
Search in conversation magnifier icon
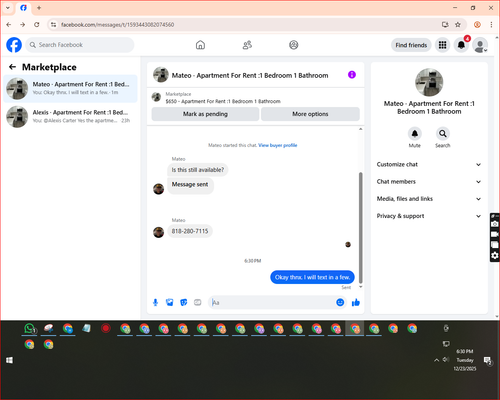[443, 134]
